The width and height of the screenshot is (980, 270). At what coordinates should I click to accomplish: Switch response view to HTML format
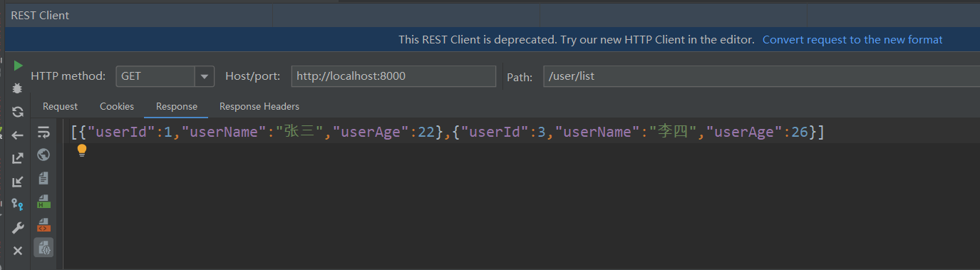coord(43,202)
